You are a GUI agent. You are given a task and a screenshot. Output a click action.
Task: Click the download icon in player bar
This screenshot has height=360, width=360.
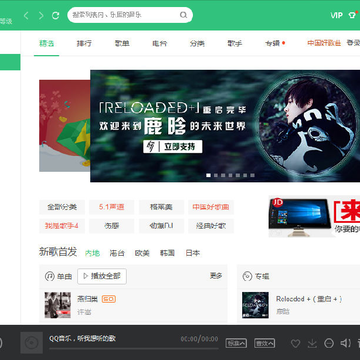pos(312,343)
